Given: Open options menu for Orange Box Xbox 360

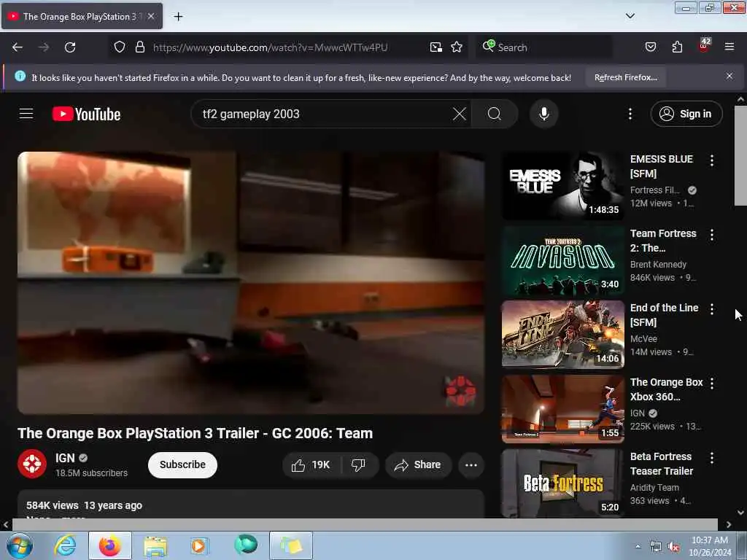Looking at the screenshot, I should [712, 384].
